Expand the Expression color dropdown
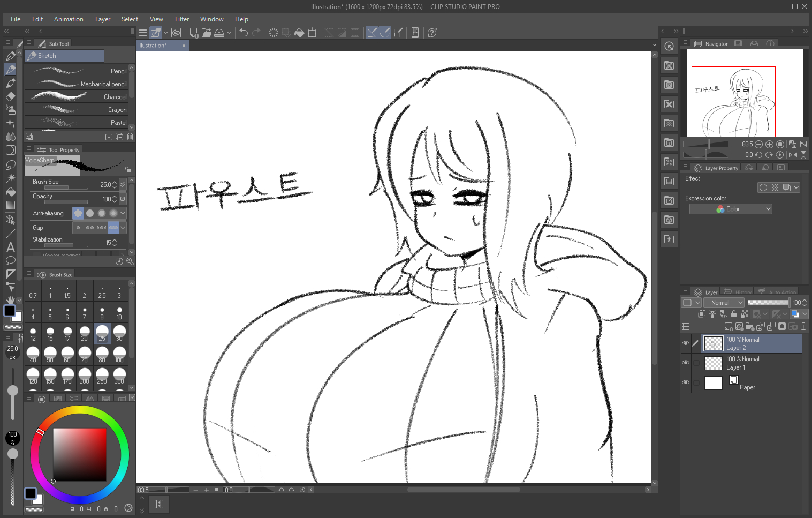Image resolution: width=812 pixels, height=518 pixels. pyautogui.click(x=731, y=209)
